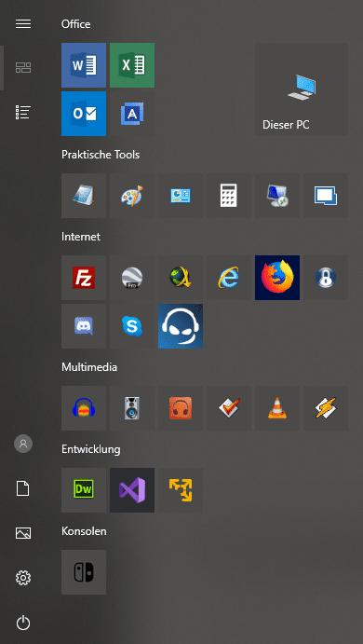Open the orange headphones tile

coord(181,408)
